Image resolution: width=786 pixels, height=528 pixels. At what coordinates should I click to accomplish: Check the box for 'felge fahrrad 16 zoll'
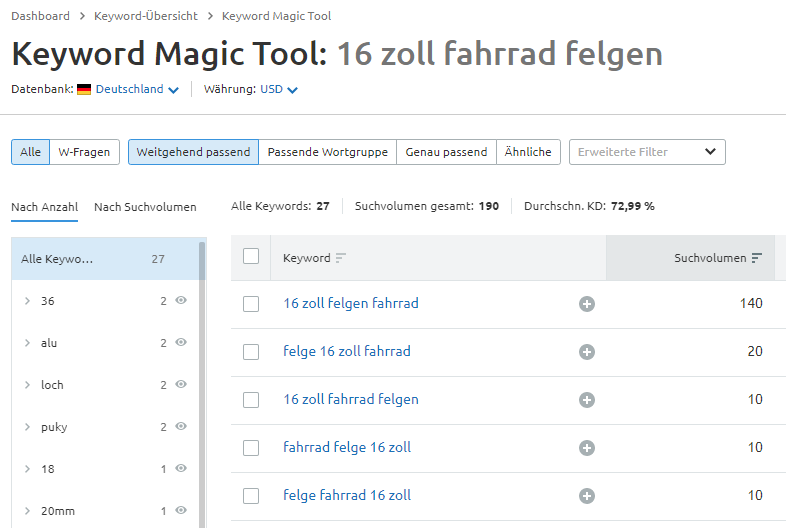click(251, 496)
